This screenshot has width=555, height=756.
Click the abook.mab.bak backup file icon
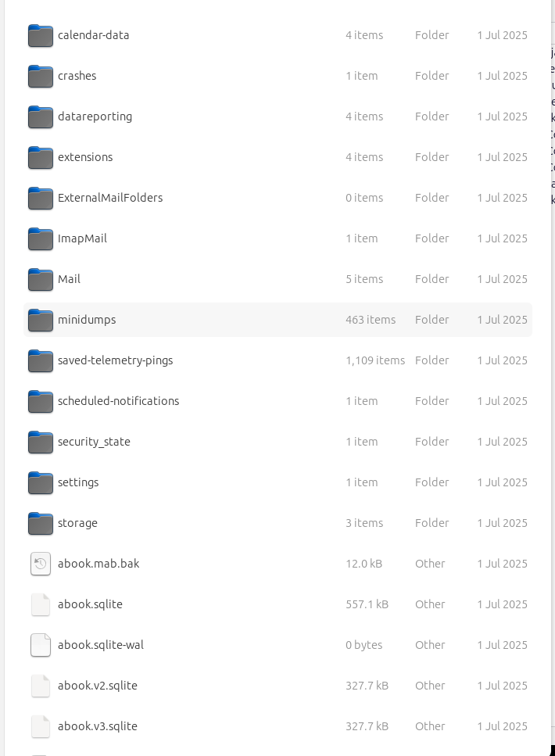coord(41,564)
